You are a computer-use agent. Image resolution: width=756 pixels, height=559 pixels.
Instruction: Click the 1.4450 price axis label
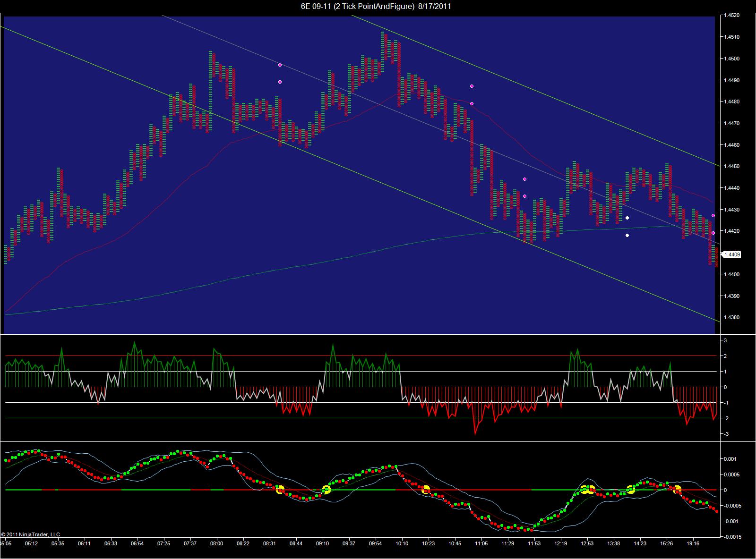click(731, 166)
